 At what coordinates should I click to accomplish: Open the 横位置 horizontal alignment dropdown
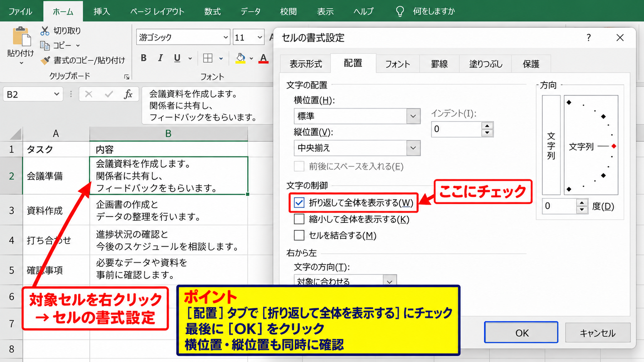point(413,116)
